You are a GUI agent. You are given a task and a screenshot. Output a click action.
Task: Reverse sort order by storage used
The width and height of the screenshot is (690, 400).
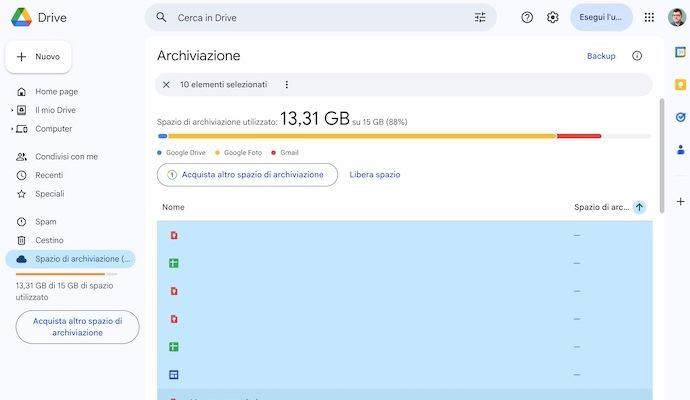[x=639, y=207]
